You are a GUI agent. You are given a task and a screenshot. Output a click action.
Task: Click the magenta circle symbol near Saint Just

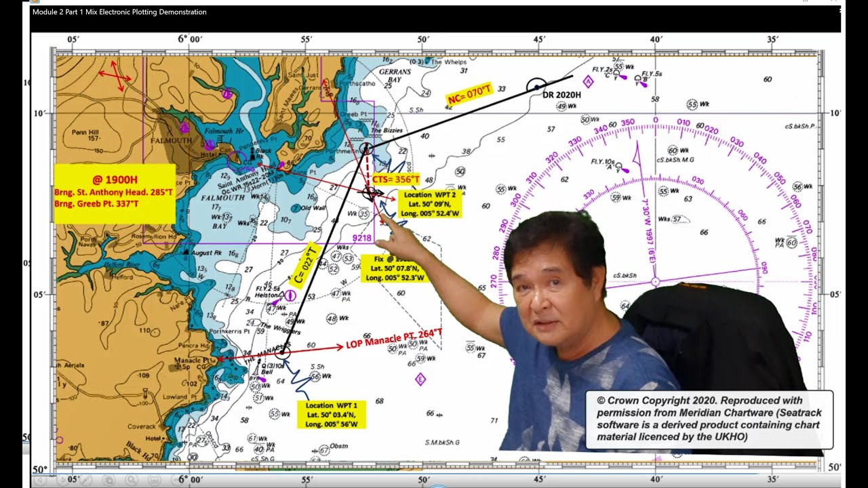pyautogui.click(x=227, y=94)
